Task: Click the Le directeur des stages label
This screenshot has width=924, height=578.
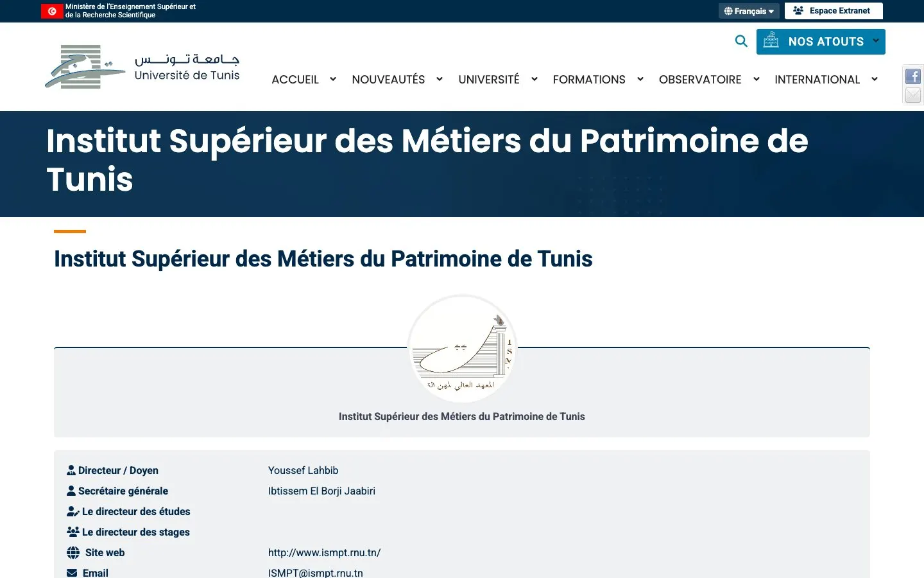Action: tap(136, 532)
